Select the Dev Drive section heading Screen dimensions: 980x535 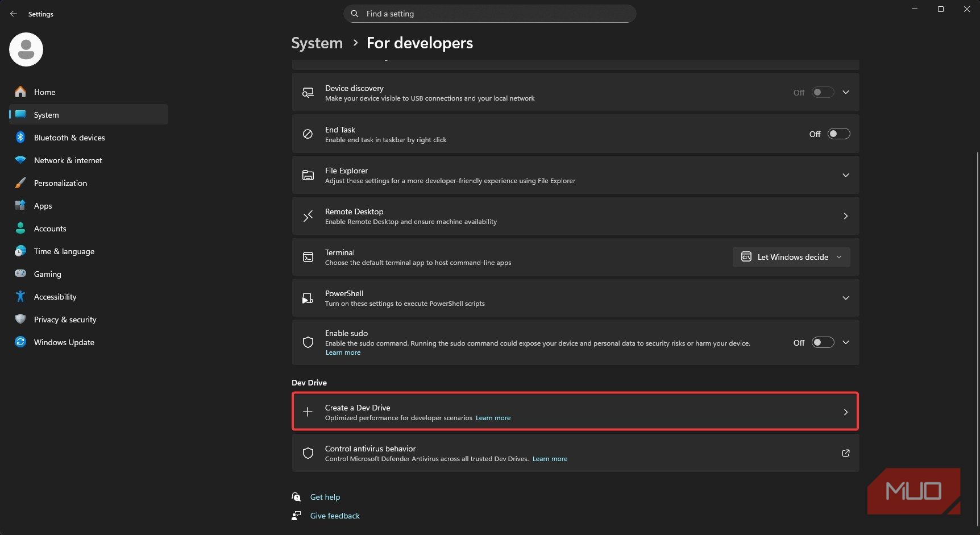[x=309, y=383]
